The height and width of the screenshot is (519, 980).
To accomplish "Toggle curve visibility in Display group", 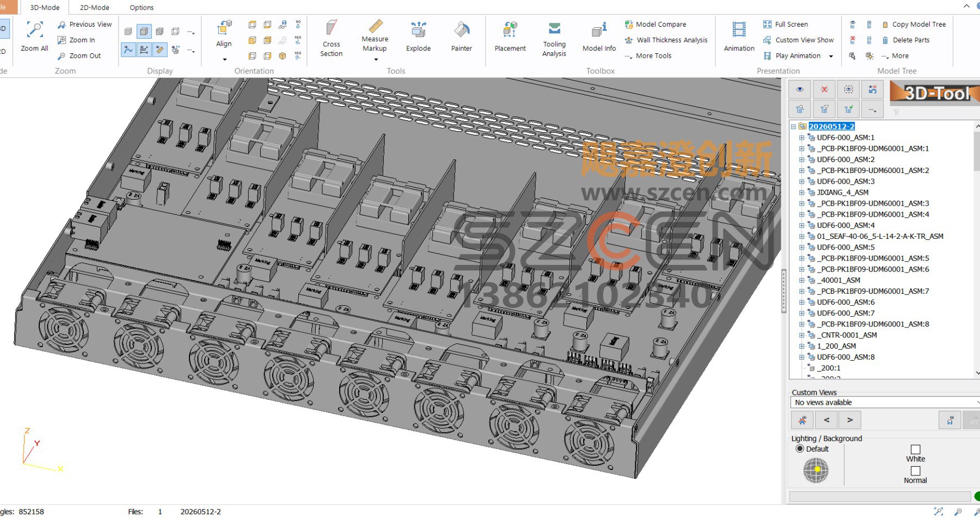I will click(x=128, y=50).
